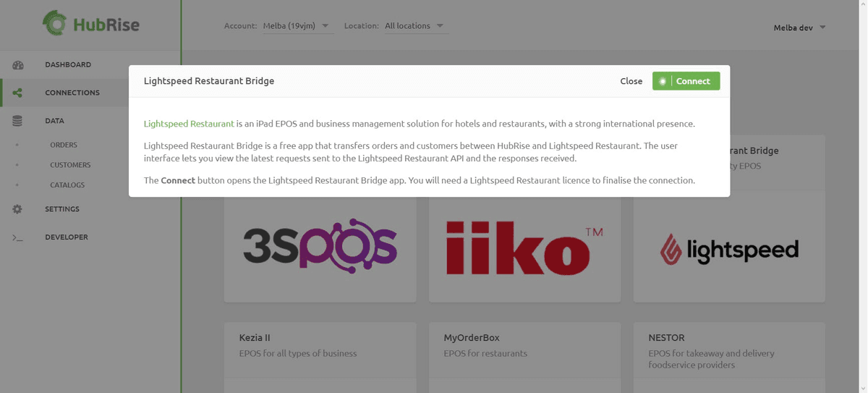Go to Orders in sidebar
868x393 pixels.
tap(64, 145)
